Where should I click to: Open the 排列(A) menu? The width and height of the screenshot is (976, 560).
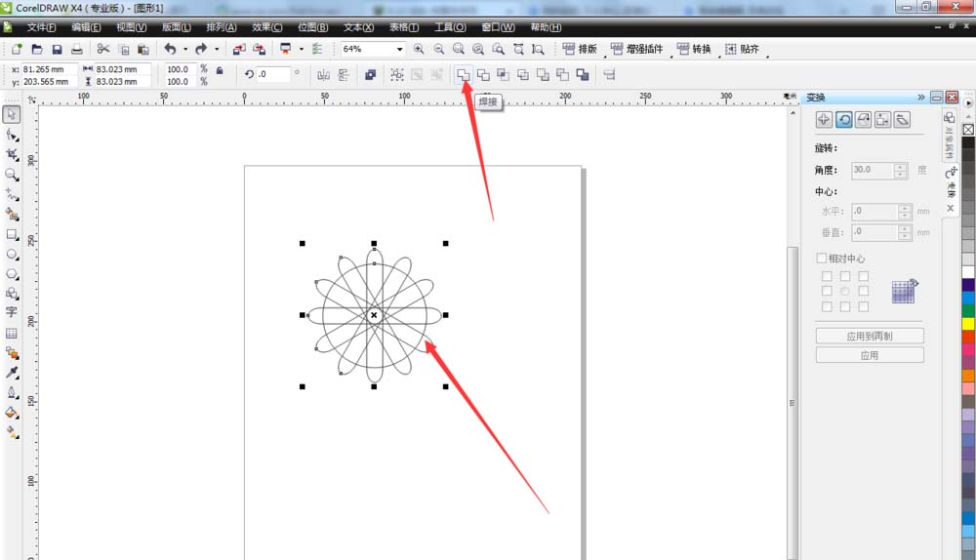point(221,27)
